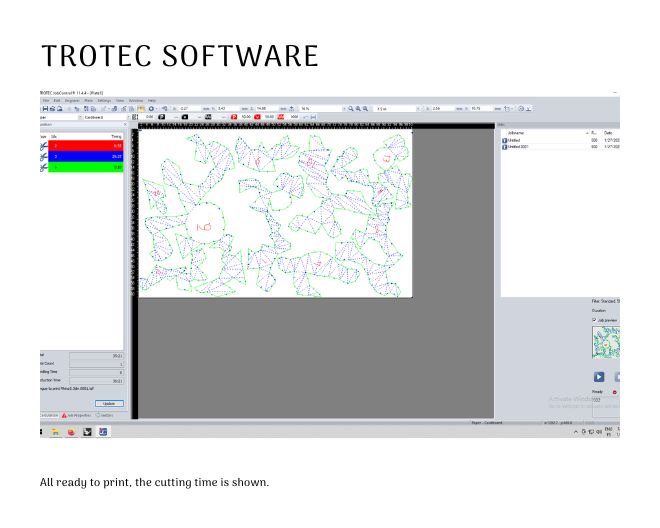Select the green color row
The height and width of the screenshot is (528, 660).
(86, 167)
